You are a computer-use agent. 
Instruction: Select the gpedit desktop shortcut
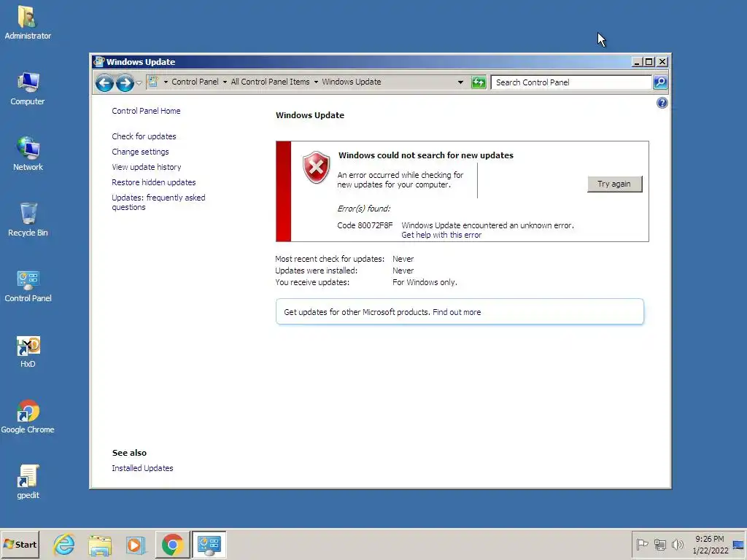[x=28, y=482]
